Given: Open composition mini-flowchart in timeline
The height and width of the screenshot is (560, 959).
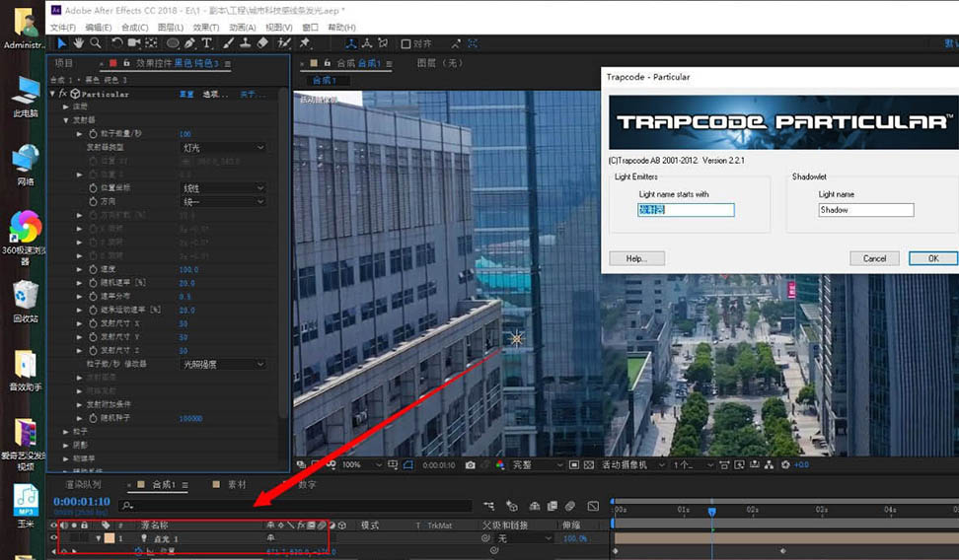Looking at the screenshot, I should coord(488,506).
